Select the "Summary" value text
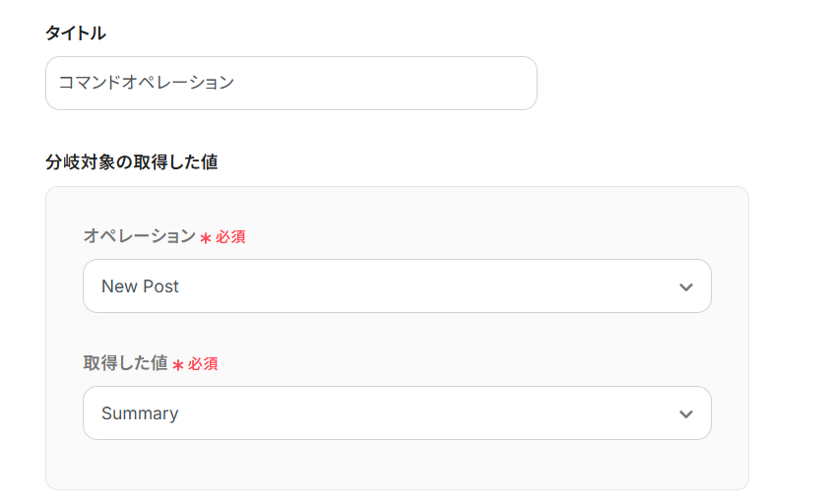The height and width of the screenshot is (504, 826). pyautogui.click(x=140, y=413)
